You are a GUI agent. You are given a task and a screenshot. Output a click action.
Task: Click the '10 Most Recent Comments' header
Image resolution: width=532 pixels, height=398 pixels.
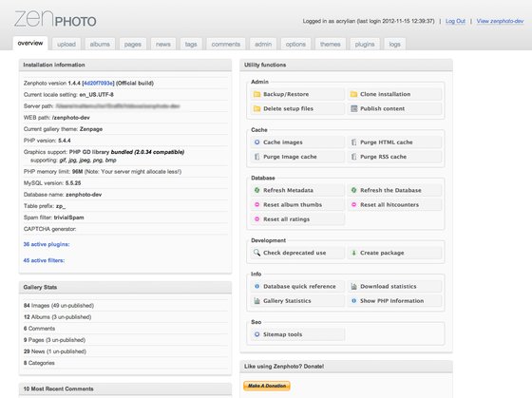point(125,389)
